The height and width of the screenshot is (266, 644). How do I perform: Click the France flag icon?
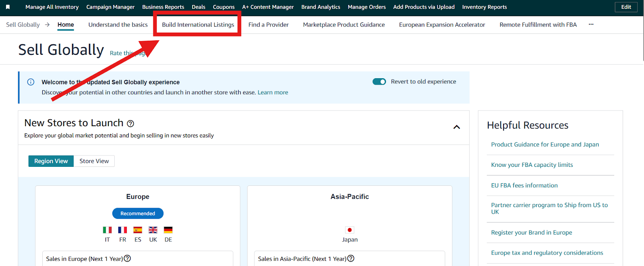(x=122, y=230)
